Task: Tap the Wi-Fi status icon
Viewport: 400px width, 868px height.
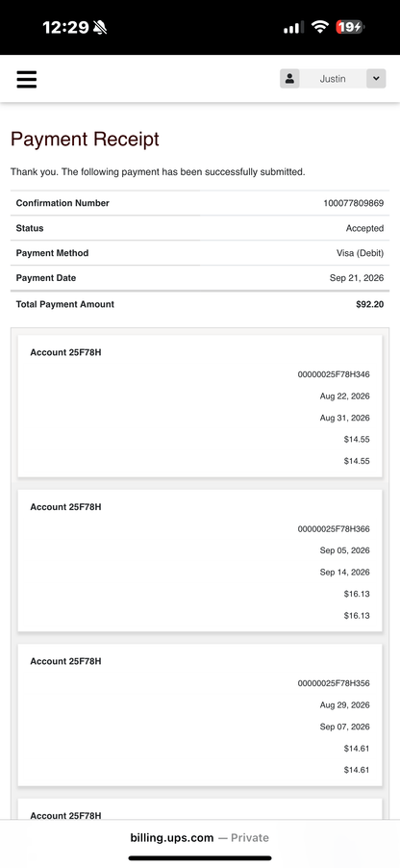Action: point(320,27)
